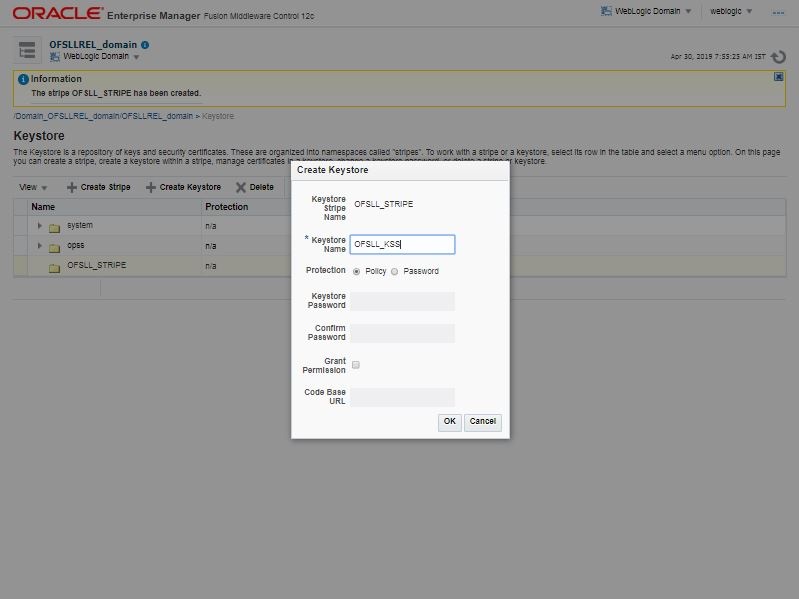Screen dimensions: 799x599
Task: Select the Password protection radio button
Action: coord(394,271)
